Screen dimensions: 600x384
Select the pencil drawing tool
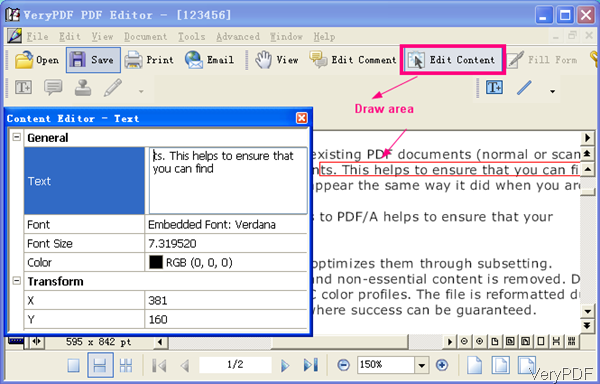[113, 88]
